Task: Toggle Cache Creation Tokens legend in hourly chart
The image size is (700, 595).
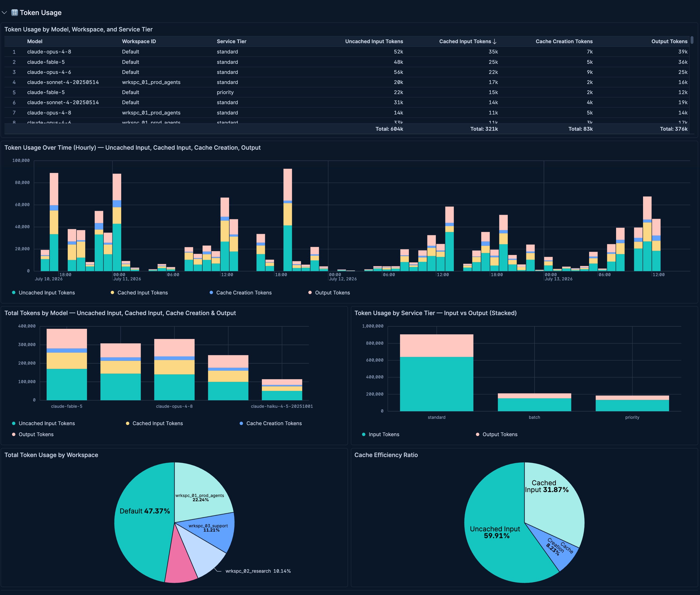Action: 241,293
